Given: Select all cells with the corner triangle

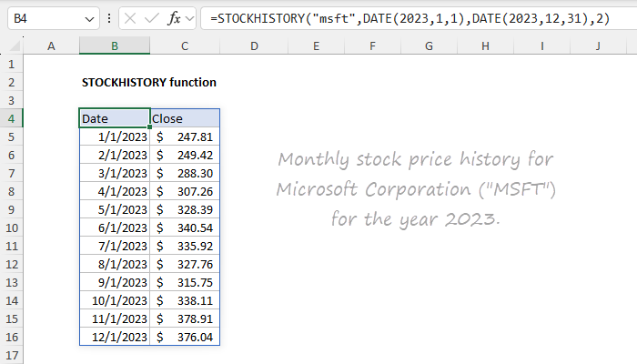Looking at the screenshot, I should (14, 45).
